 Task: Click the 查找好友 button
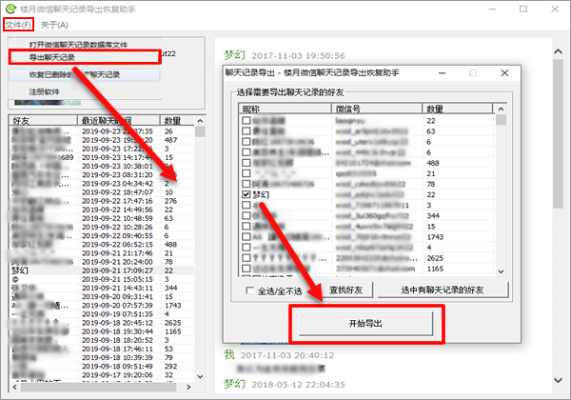pyautogui.click(x=346, y=290)
